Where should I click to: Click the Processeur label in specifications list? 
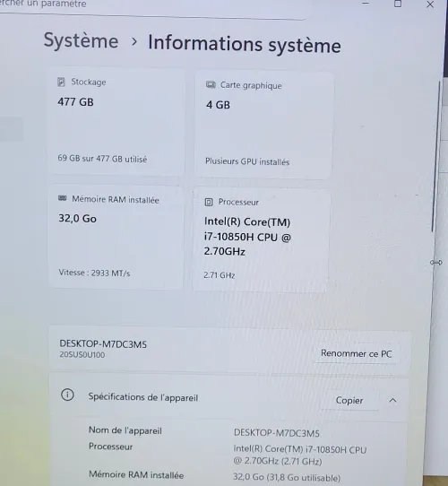110,447
